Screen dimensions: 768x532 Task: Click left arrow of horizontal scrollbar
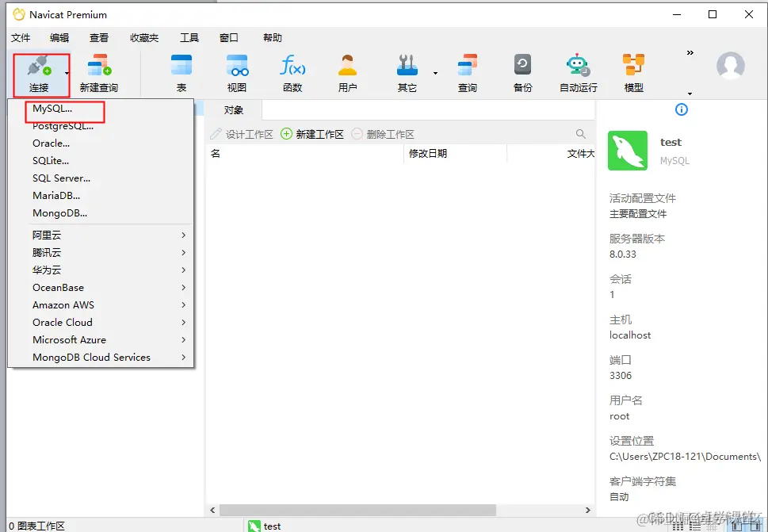click(212, 510)
